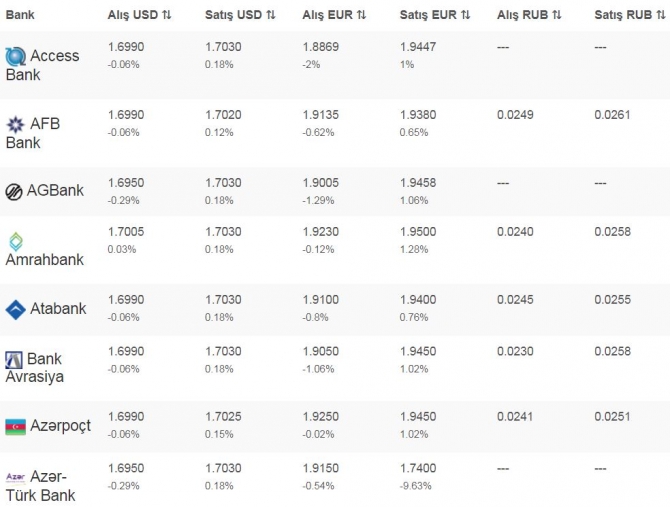Screen dimensions: 670x507
Task: Click the Bank Avrasiya logo icon
Action: coord(15,359)
